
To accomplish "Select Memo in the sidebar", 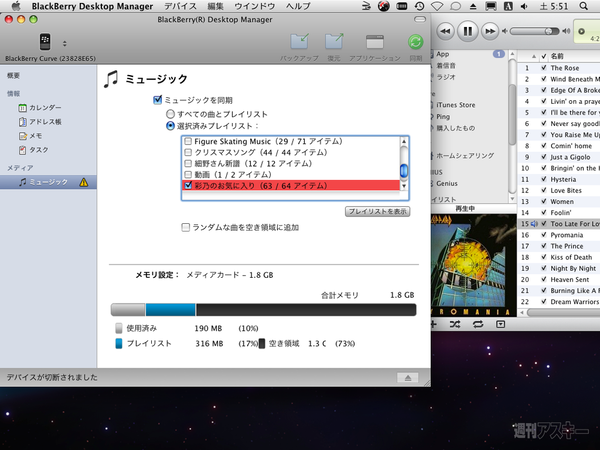I will tap(31, 136).
